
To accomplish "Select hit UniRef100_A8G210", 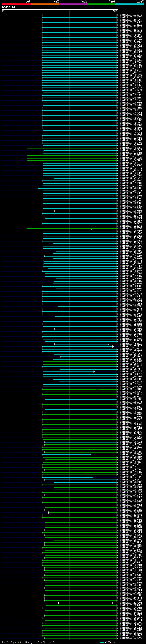I will (131, 412).
